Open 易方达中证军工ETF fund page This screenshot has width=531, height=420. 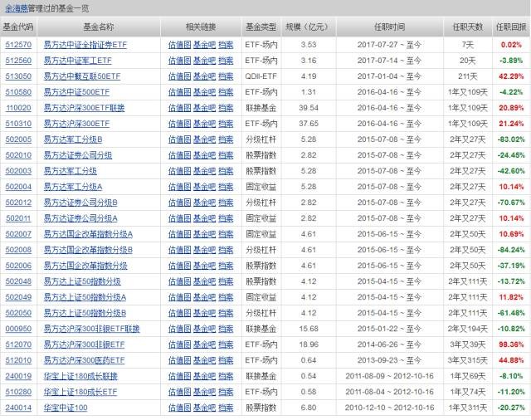77,61
